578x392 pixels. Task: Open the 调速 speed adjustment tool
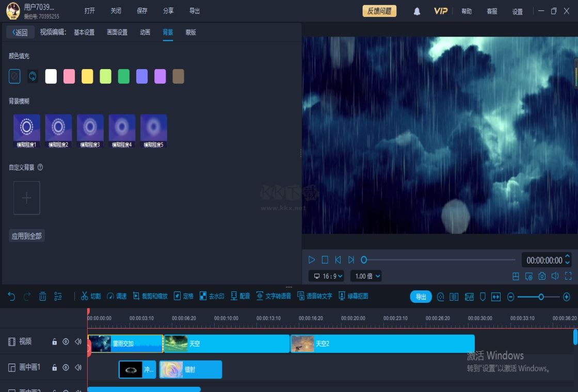[x=118, y=296]
